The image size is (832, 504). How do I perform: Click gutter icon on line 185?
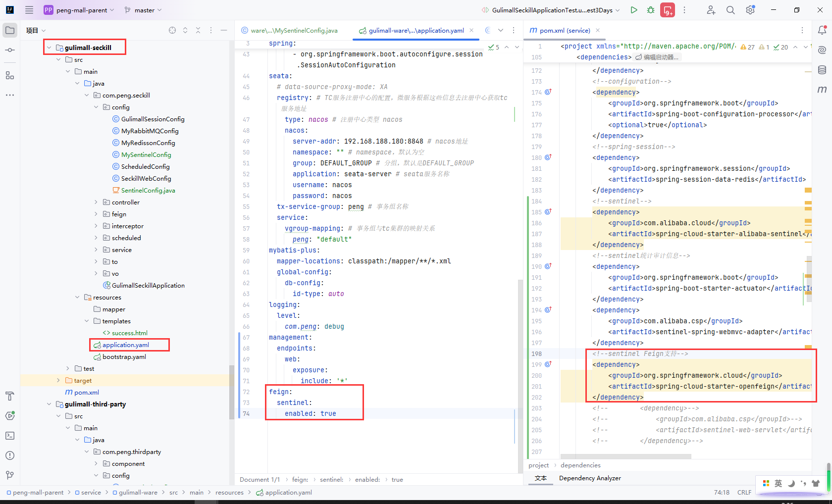click(548, 212)
